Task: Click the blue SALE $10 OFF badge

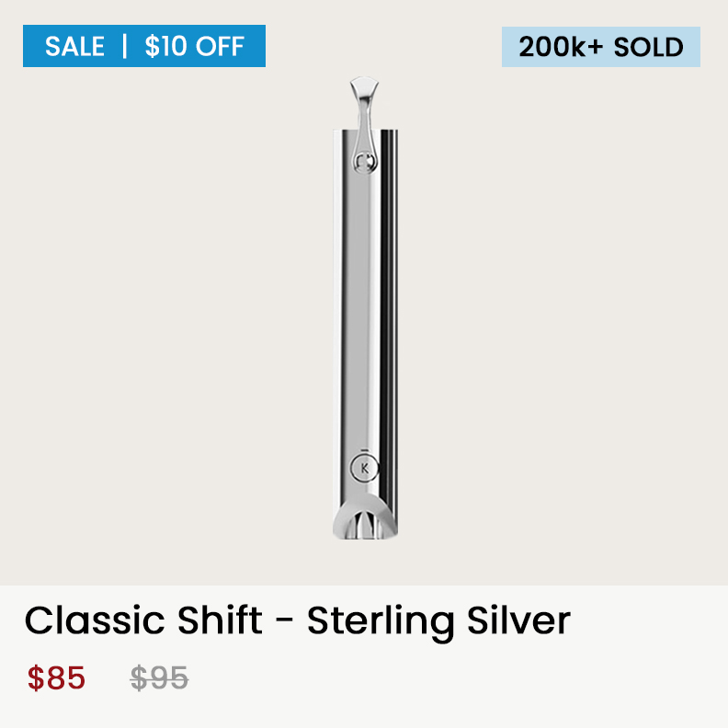Action: [144, 46]
